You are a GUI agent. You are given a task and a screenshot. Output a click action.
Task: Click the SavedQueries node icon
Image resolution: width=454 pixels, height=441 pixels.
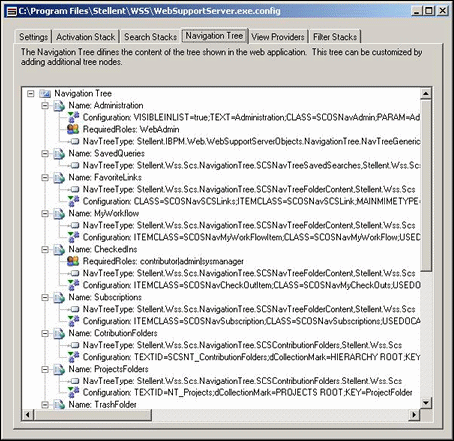click(x=59, y=154)
